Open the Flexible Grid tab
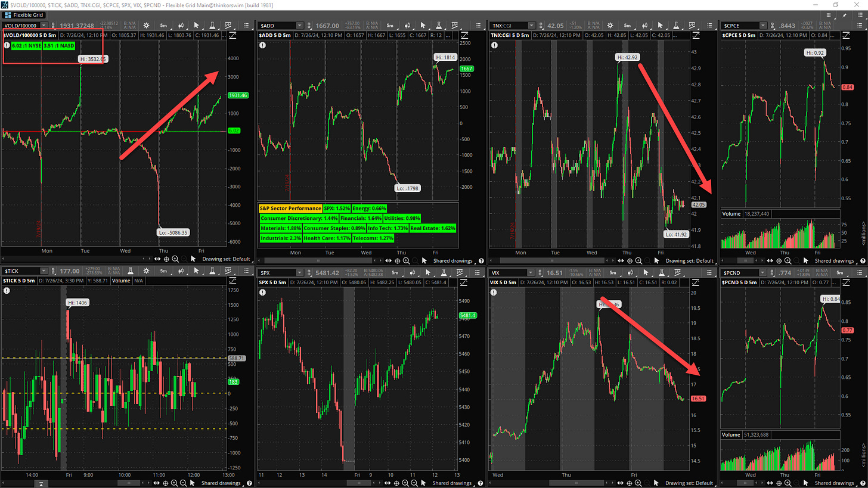The height and width of the screenshot is (488, 868). [24, 14]
